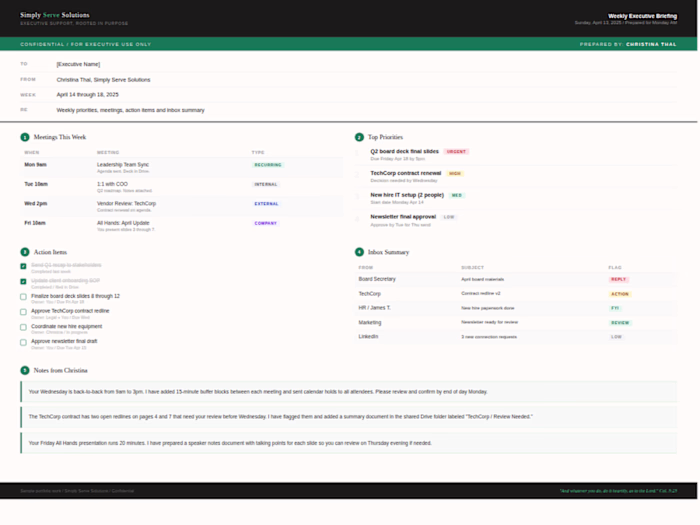Select the 'All Hands: April Update' meeting title
The image size is (700, 525).
(x=123, y=223)
